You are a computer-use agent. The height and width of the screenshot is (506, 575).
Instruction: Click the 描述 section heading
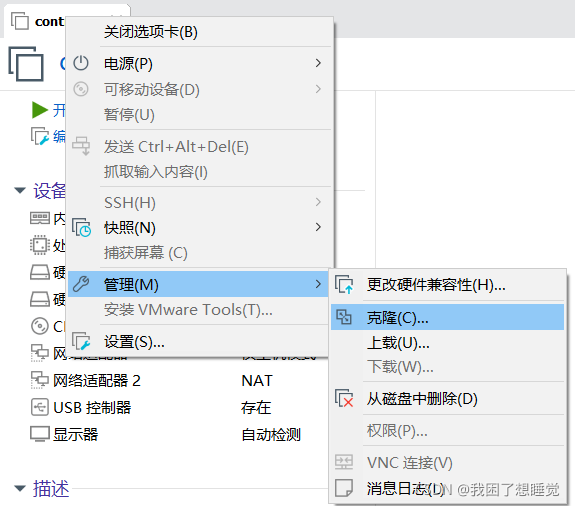pos(51,489)
